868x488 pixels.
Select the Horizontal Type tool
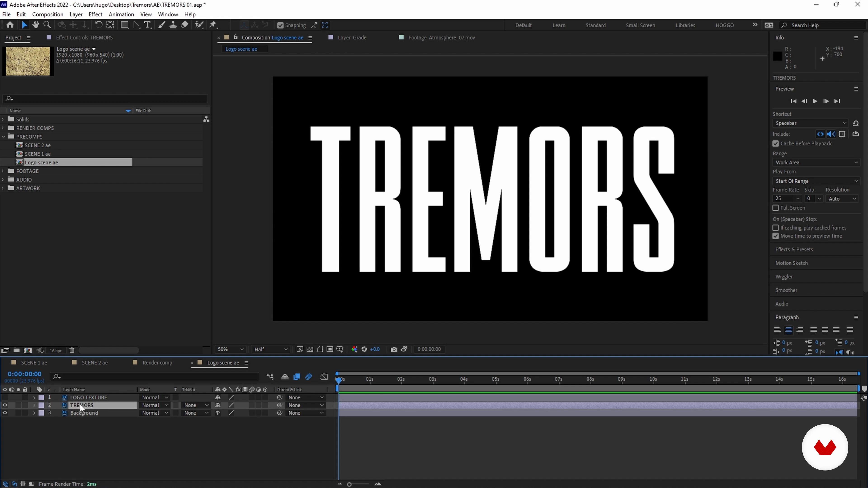click(147, 25)
